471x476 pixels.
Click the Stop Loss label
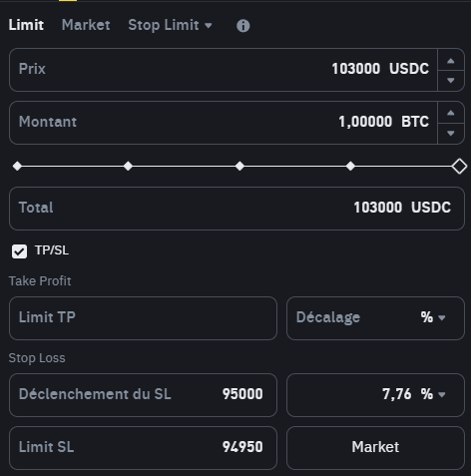[37, 358]
